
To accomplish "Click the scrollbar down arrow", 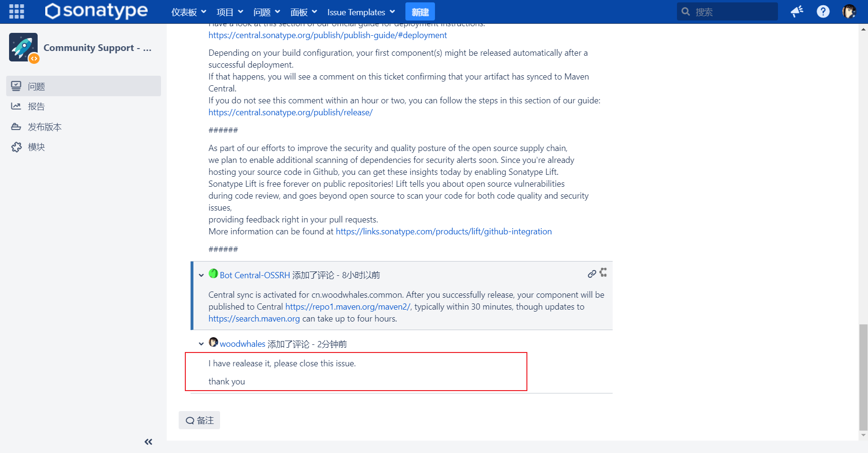I will point(863,435).
